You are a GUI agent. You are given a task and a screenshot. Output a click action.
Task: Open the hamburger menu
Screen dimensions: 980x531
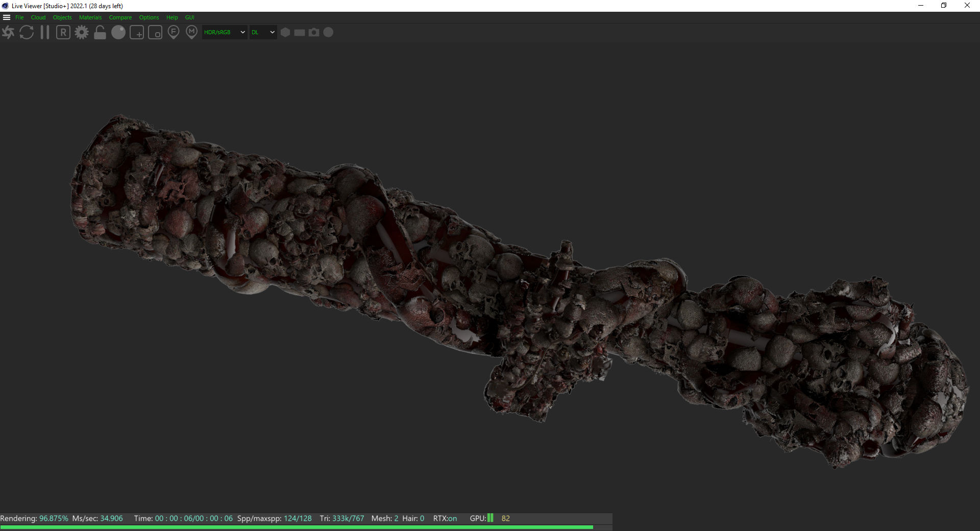tap(7, 17)
